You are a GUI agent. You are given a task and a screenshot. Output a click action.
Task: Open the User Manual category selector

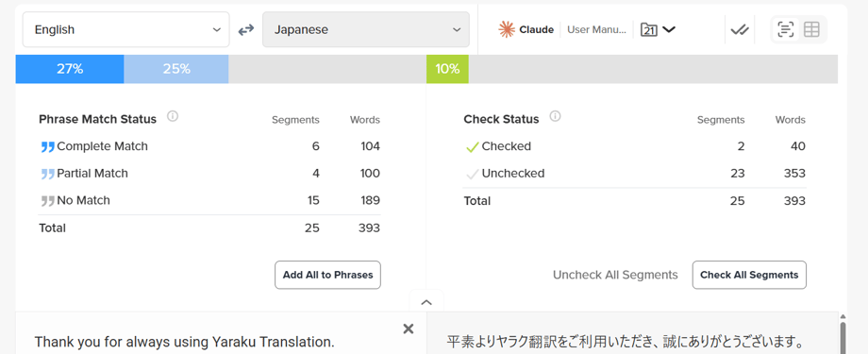point(596,29)
